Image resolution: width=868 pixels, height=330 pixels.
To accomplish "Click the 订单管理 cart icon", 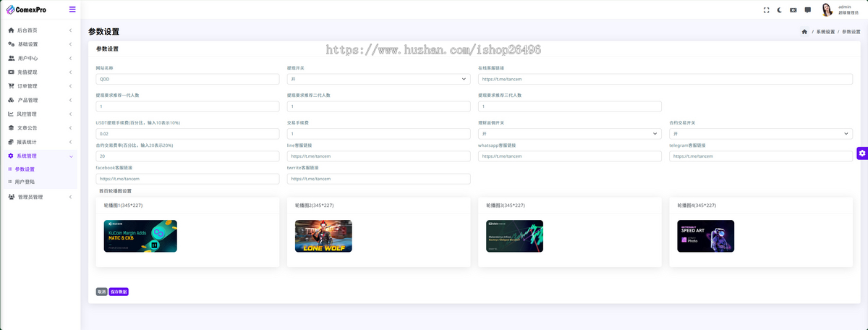I will point(11,86).
